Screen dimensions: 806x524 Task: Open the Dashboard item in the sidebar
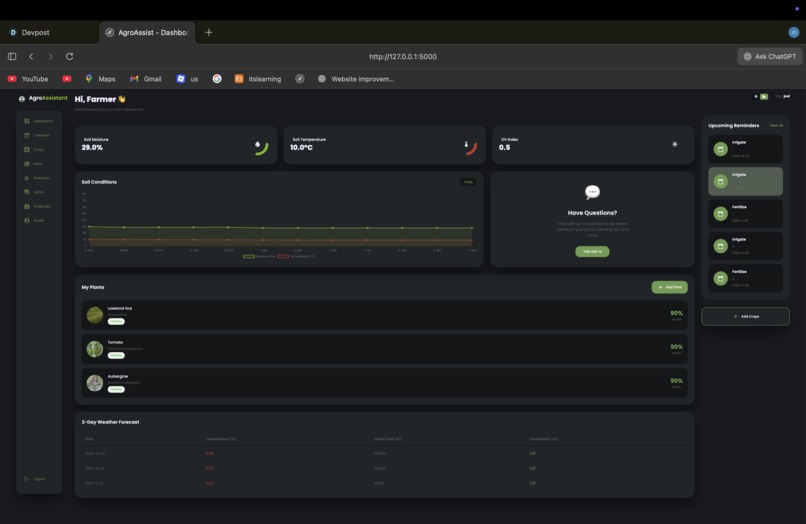[39, 121]
